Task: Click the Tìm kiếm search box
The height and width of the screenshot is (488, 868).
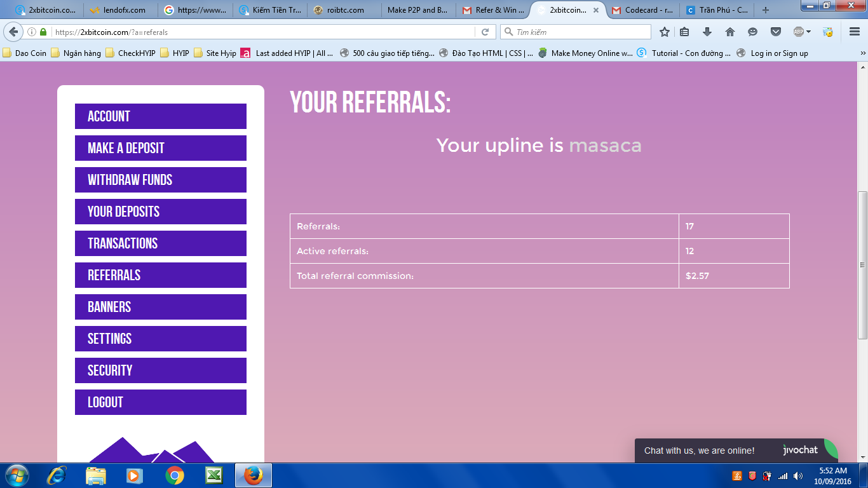Action: [x=576, y=32]
